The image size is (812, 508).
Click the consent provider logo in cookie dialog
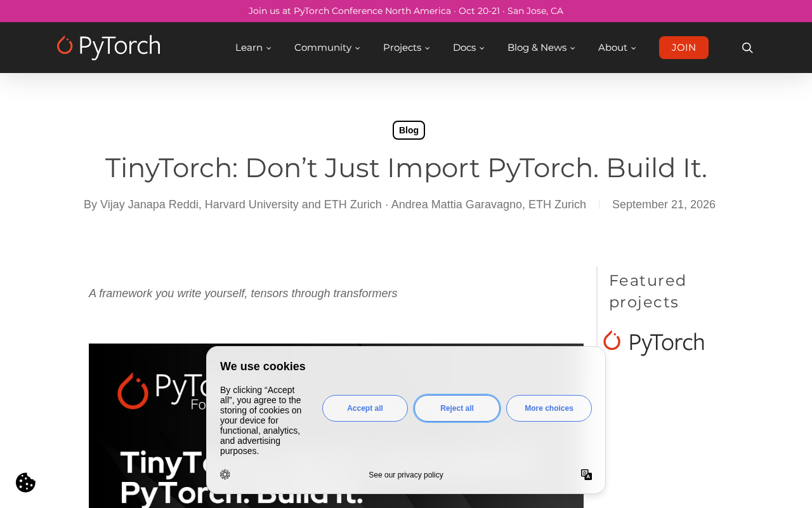225,474
